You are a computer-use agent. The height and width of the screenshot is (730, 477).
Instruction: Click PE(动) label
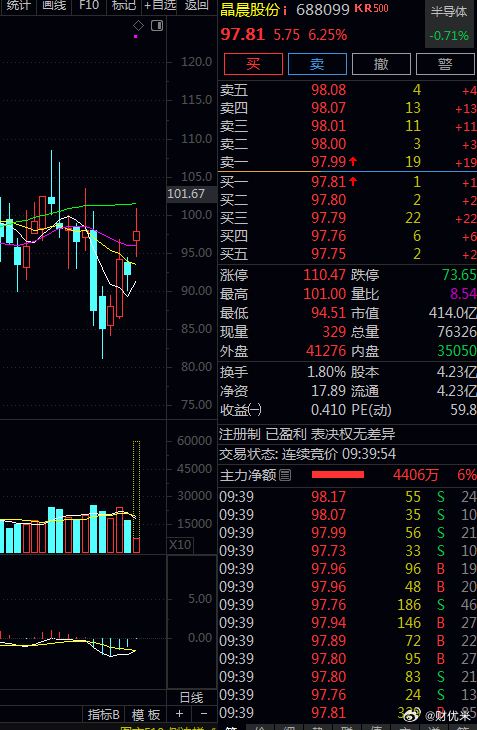[371, 410]
